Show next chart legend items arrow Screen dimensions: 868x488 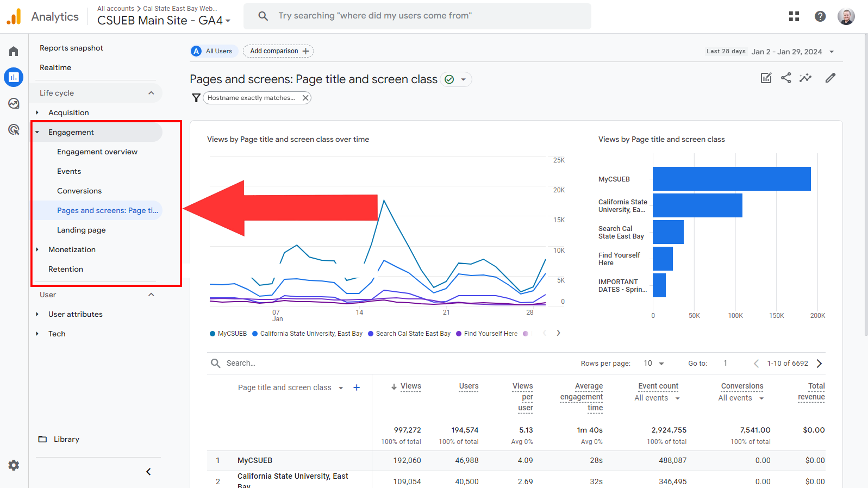(558, 333)
